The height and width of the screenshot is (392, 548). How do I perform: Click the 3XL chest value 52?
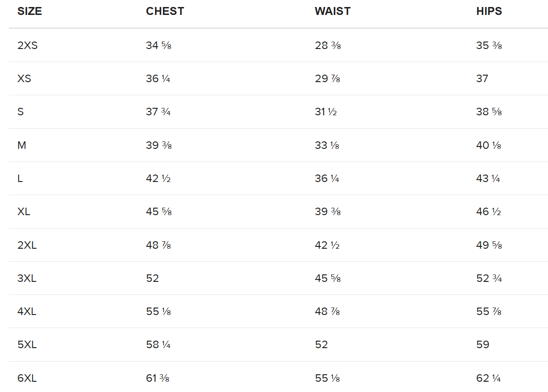click(x=152, y=278)
